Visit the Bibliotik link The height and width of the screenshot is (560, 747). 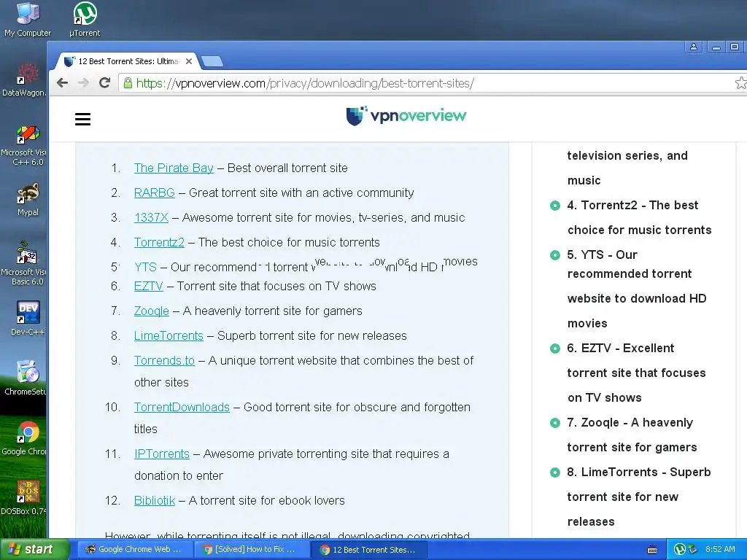pyautogui.click(x=155, y=500)
